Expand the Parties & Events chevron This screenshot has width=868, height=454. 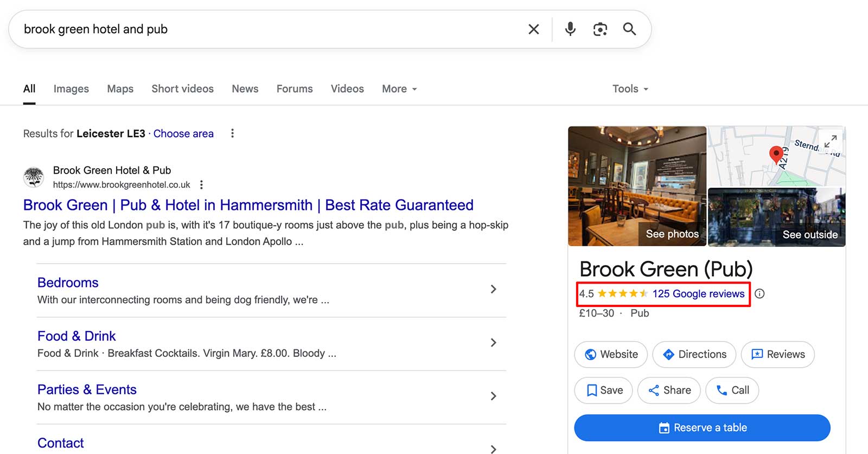(493, 397)
